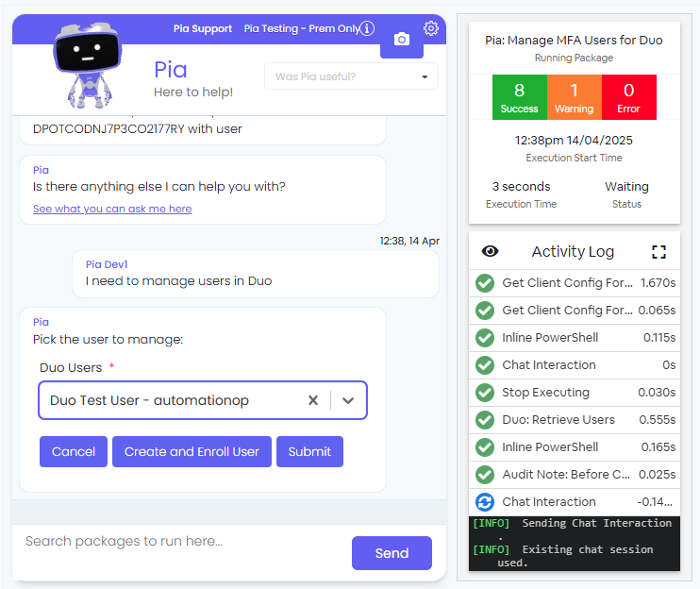
Task: Click '12:38, 14 Apr' message timestamp
Action: click(x=409, y=241)
